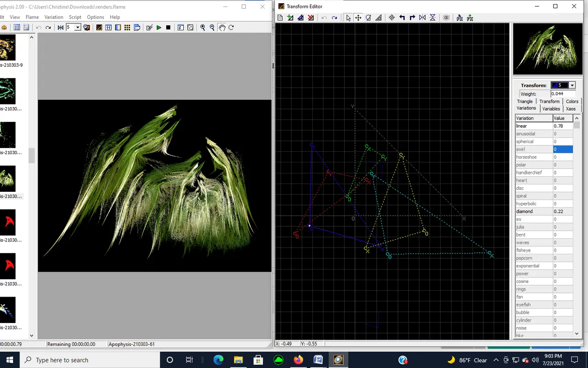Choose the Select mode arrow tool

[x=348, y=18]
